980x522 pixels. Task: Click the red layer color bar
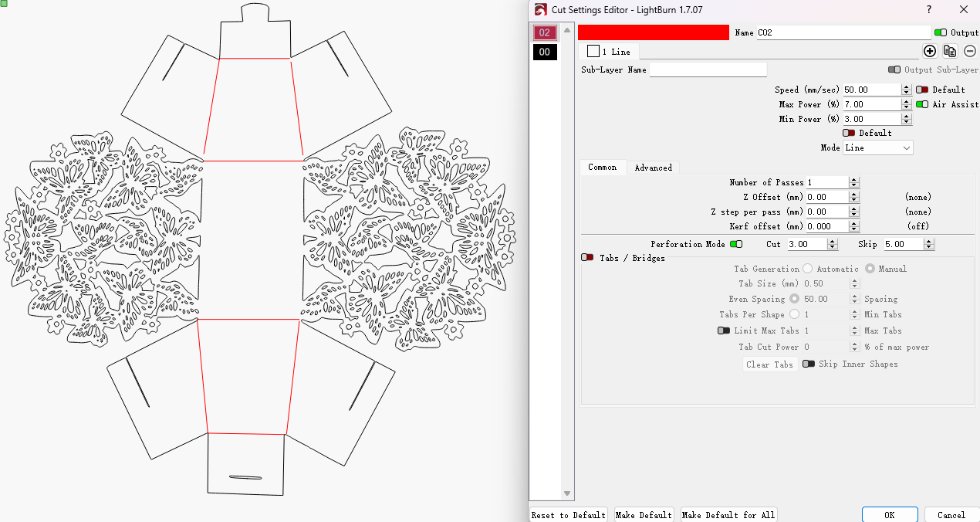point(653,32)
